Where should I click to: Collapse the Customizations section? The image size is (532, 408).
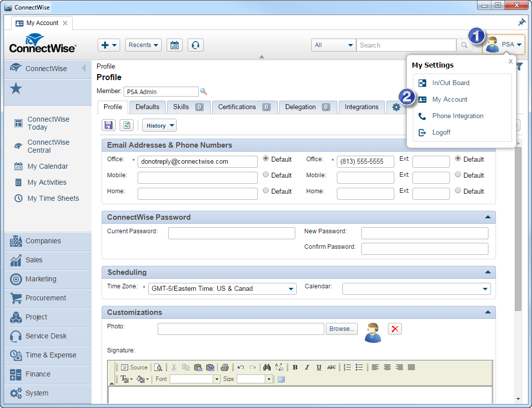488,312
